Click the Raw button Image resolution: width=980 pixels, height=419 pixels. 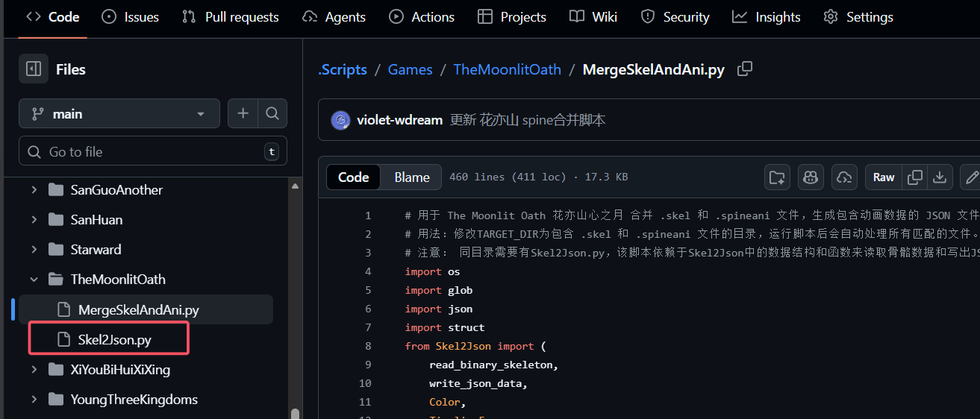coord(884,177)
